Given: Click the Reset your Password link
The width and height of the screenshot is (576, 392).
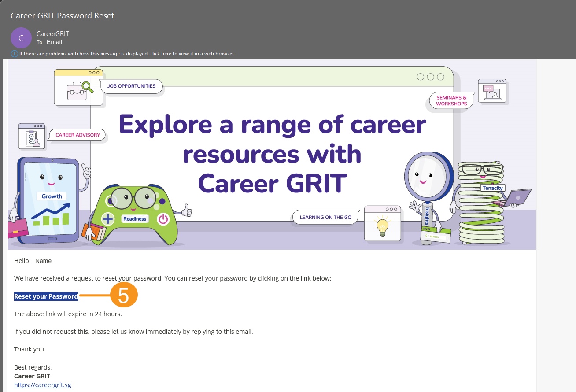Looking at the screenshot, I should (x=46, y=296).
